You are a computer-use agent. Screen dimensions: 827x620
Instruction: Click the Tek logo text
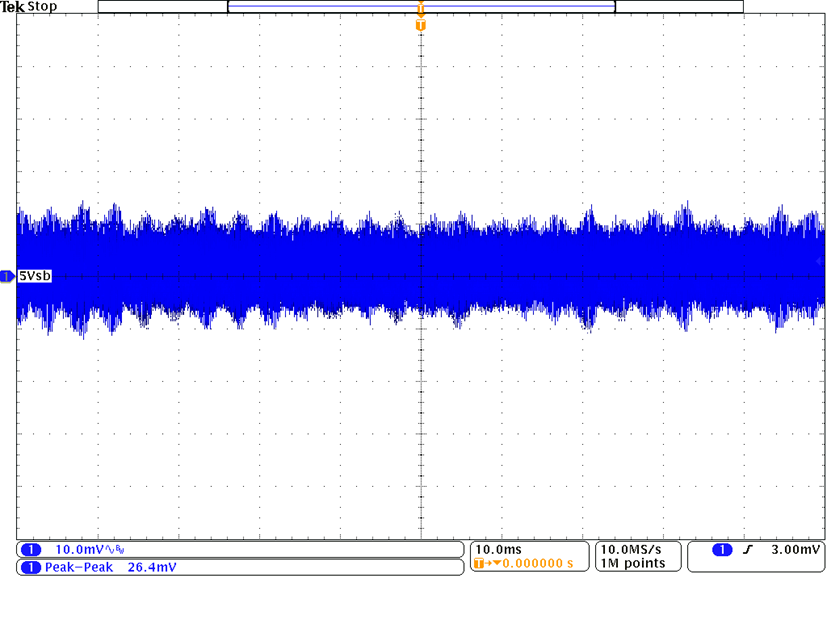[x=12, y=7]
